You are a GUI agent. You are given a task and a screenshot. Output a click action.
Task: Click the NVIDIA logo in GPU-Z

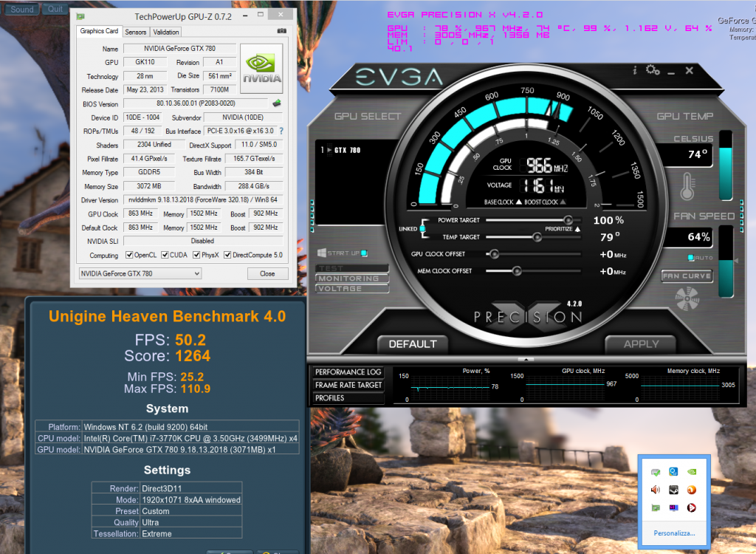(262, 68)
